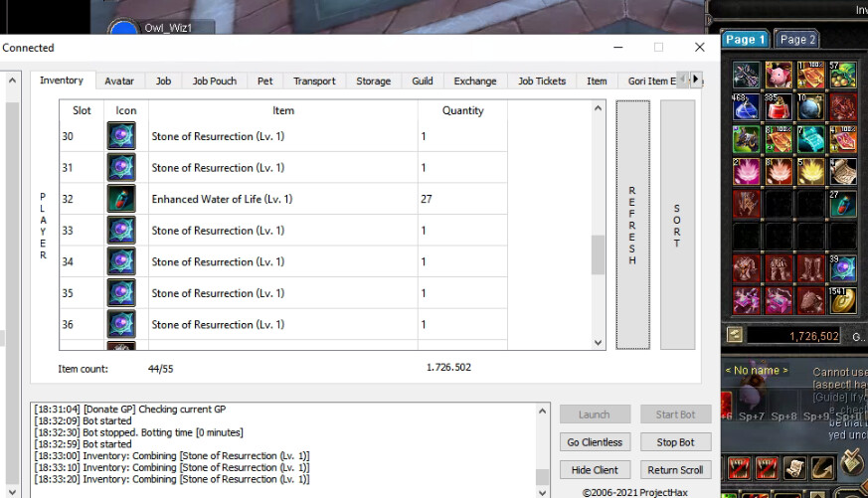868x498 pixels.
Task: Click the gold icon left of 1,726,502
Action: click(734, 336)
